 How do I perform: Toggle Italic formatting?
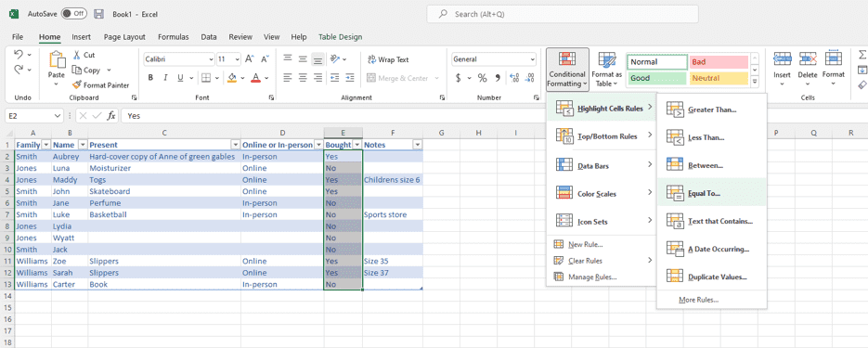click(x=165, y=78)
